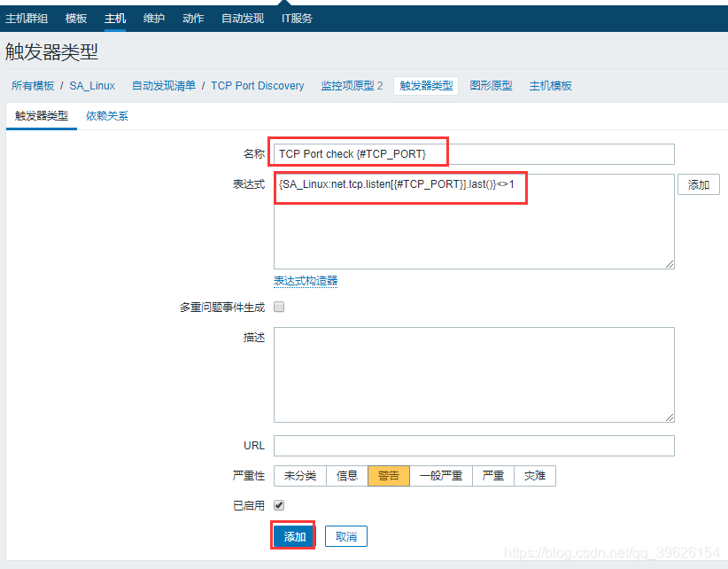Select the 主机 menu item
This screenshot has height=569, width=728.
point(114,18)
